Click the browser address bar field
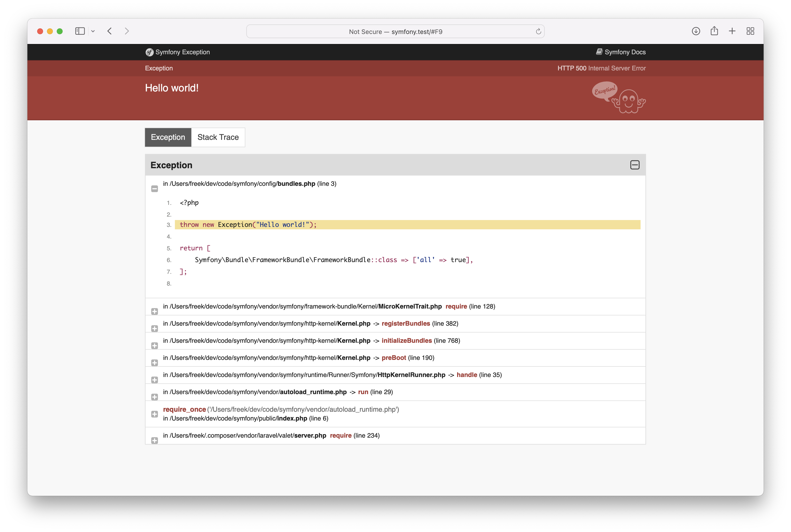The width and height of the screenshot is (791, 532). coord(395,31)
